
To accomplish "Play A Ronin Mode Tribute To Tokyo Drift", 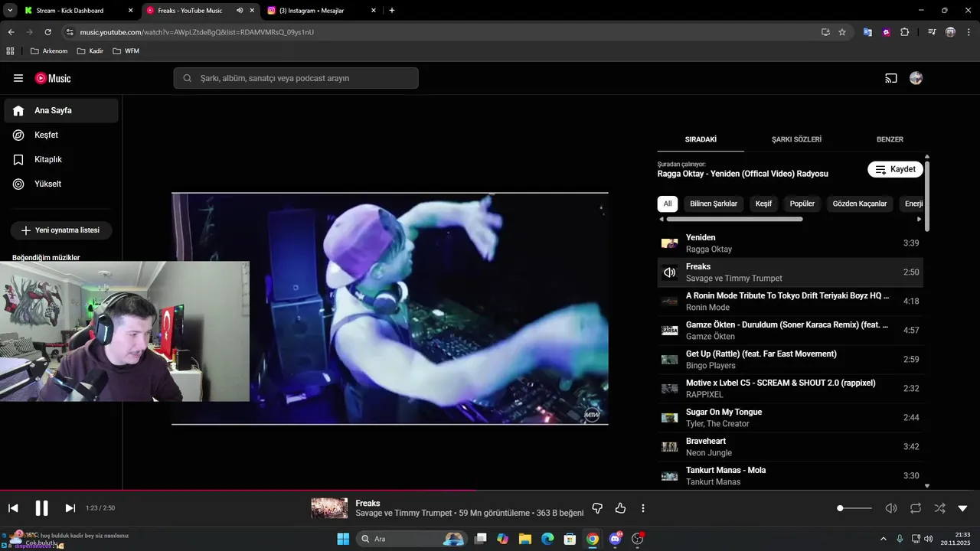I will tap(790, 302).
